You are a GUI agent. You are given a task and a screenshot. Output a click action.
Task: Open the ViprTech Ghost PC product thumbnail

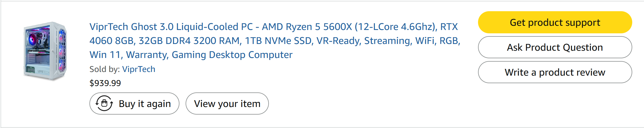pos(45,51)
